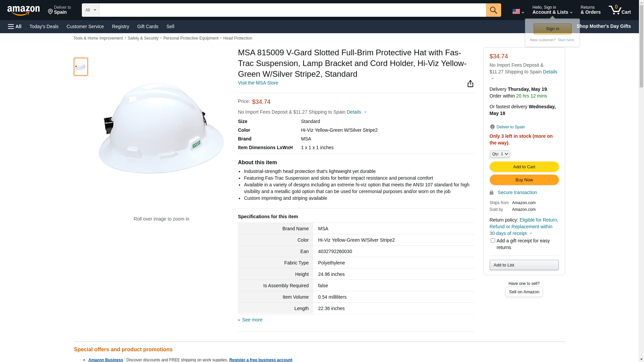Click into the Amazon search field

292,10
